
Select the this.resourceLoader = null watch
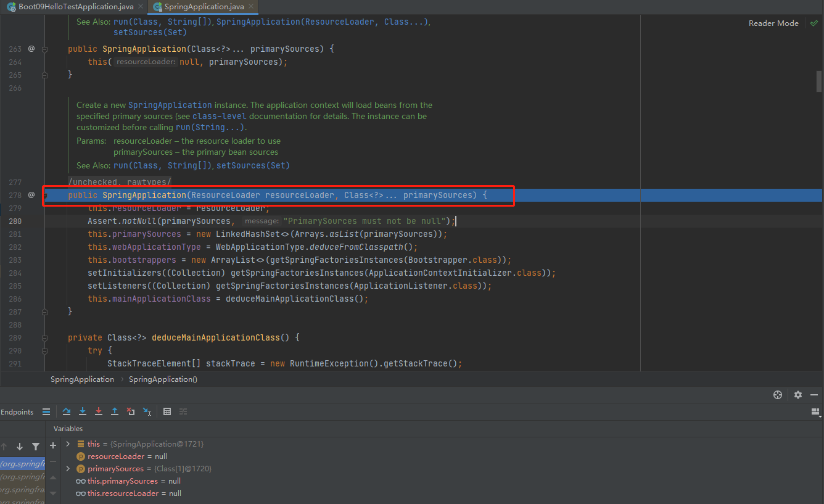(x=128, y=494)
